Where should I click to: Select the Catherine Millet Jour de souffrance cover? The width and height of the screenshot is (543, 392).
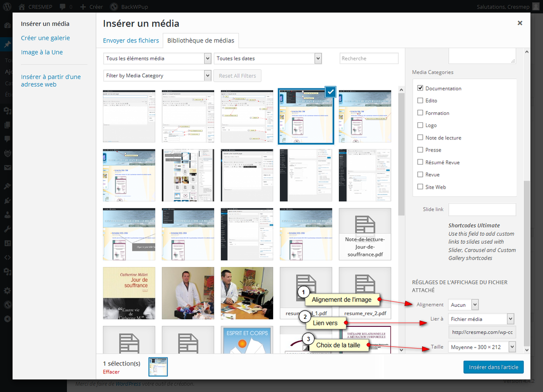(129, 293)
